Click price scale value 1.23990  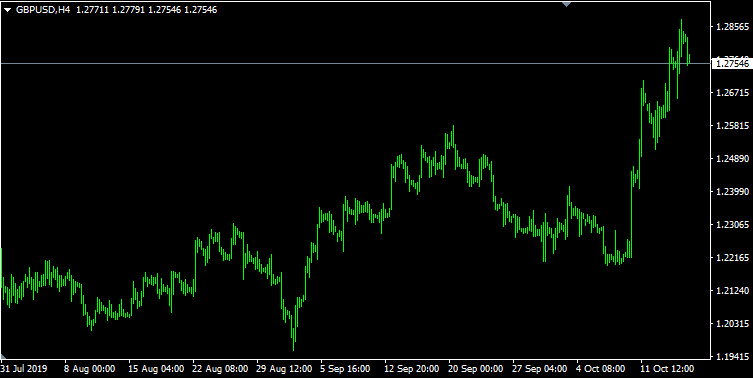pyautogui.click(x=732, y=192)
